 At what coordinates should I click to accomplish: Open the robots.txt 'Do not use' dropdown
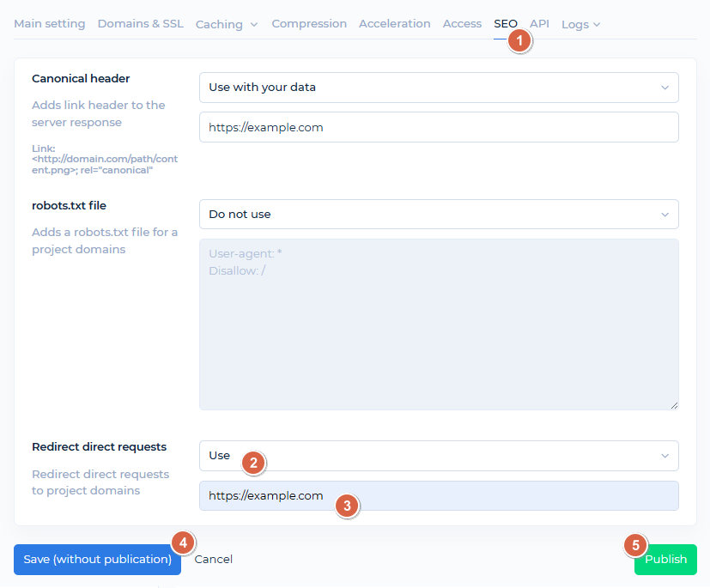pyautogui.click(x=438, y=215)
